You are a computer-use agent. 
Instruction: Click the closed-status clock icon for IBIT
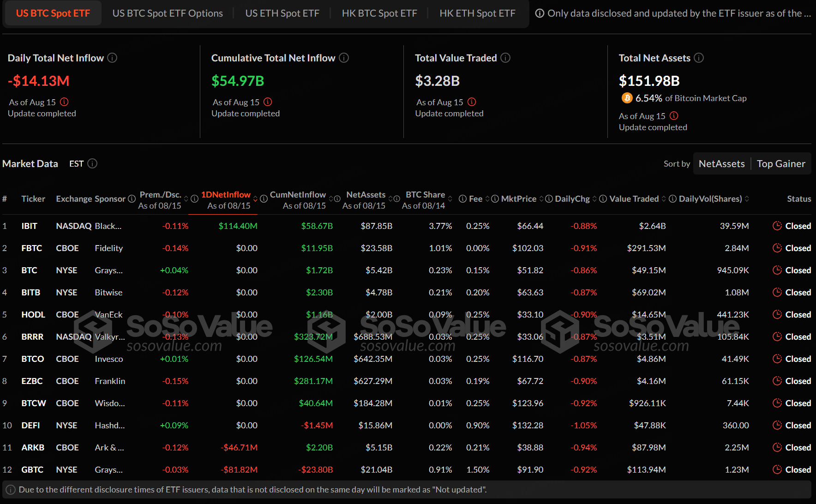(x=777, y=226)
